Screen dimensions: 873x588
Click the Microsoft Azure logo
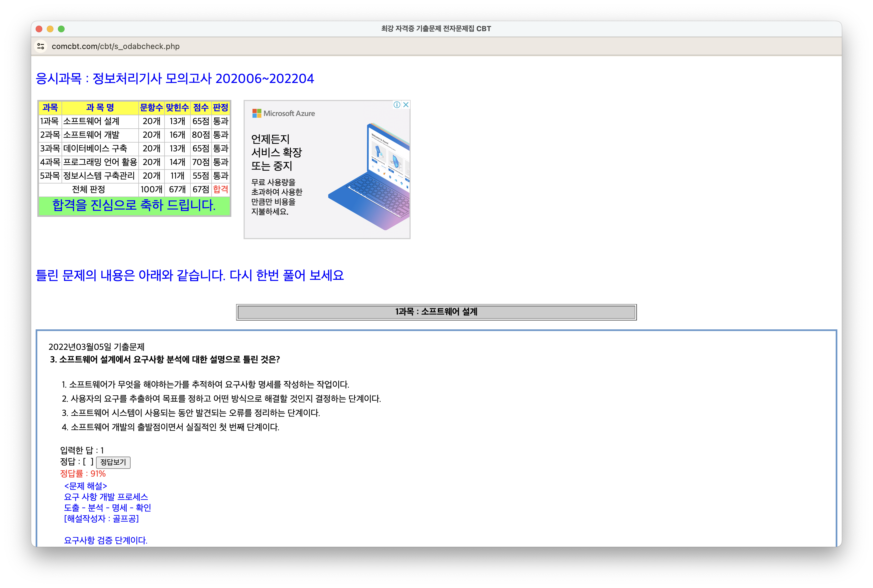coord(283,113)
